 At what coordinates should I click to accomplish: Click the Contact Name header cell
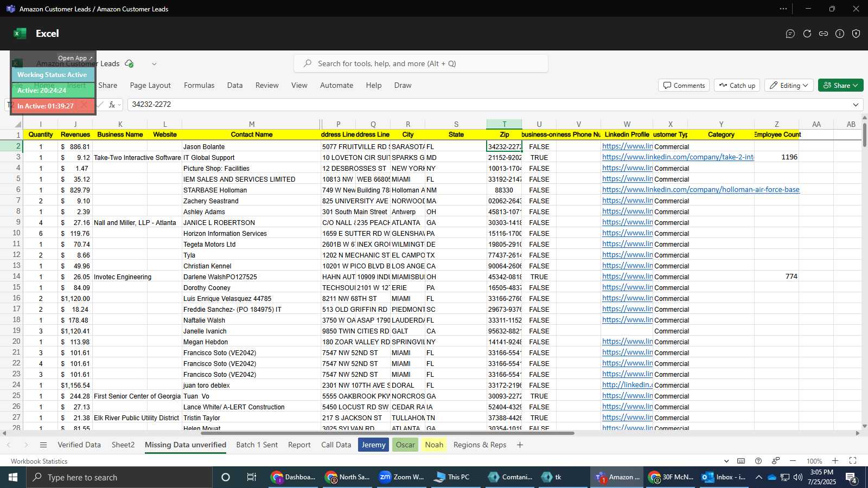[x=251, y=134]
